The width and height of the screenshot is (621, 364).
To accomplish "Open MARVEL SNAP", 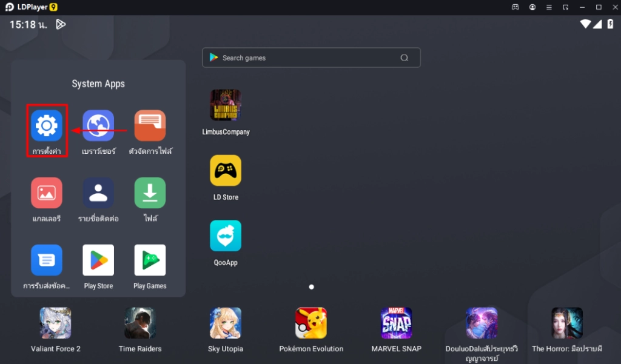I will click(x=397, y=323).
